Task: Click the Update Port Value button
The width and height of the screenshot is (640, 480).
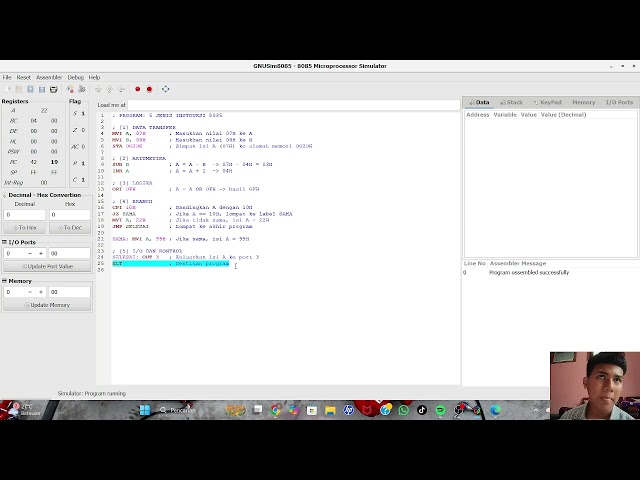Action: (x=47, y=267)
